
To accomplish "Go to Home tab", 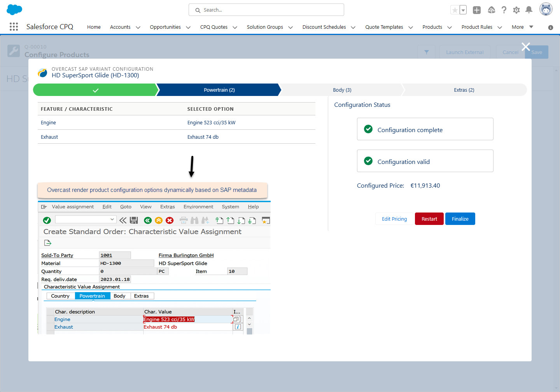I will [x=94, y=27].
